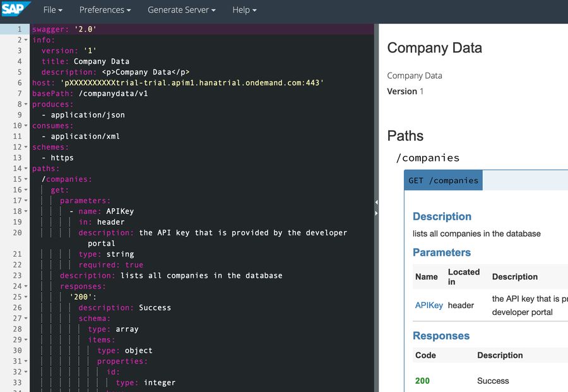The width and height of the screenshot is (568, 392).
Task: Collapse the produces block on line 8
Action: coord(26,105)
